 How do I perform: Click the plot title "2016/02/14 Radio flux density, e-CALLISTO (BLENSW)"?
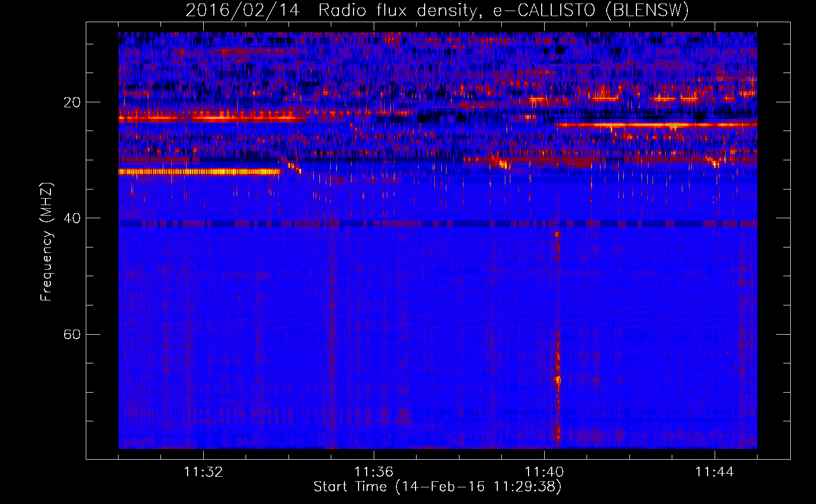437,10
